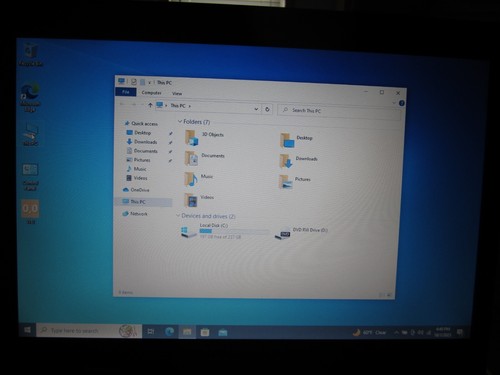Click taskbar 'Type here to search' box
The width and height of the screenshot is (500, 375).
point(88,331)
